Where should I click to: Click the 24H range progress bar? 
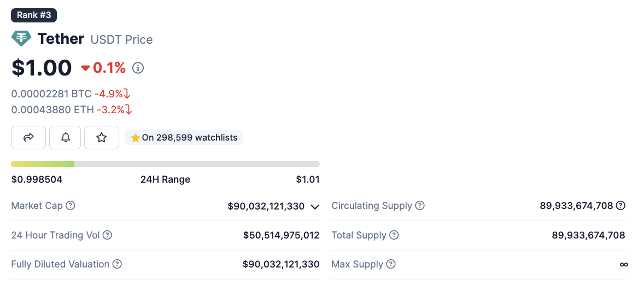[165, 164]
